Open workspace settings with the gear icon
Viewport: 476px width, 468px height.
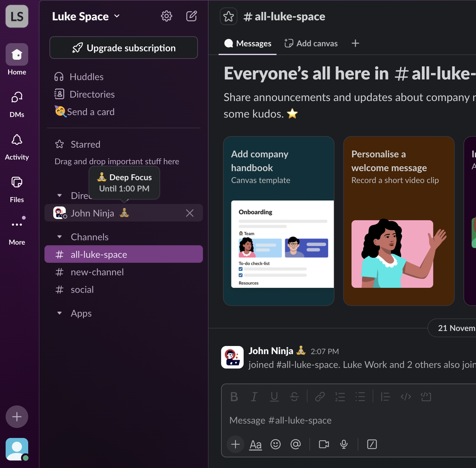click(167, 16)
